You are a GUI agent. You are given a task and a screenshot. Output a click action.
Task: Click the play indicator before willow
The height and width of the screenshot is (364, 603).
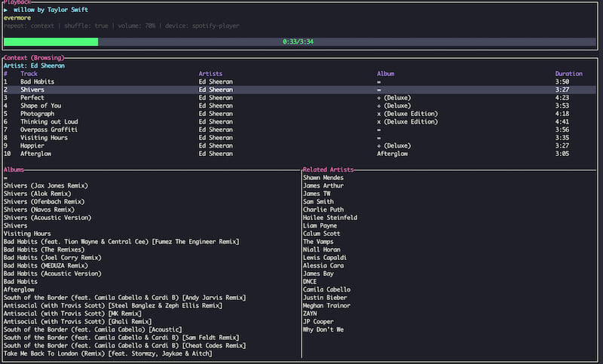6,10
